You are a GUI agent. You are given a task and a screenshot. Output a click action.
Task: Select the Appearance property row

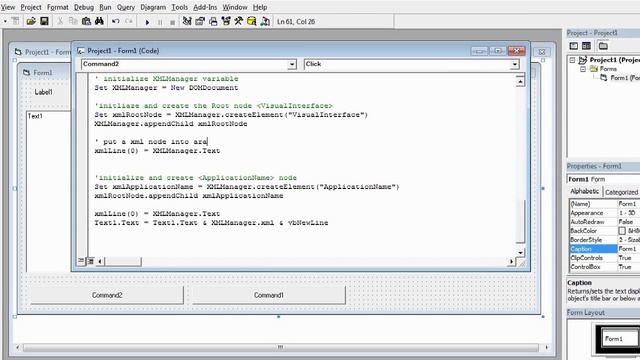point(605,213)
